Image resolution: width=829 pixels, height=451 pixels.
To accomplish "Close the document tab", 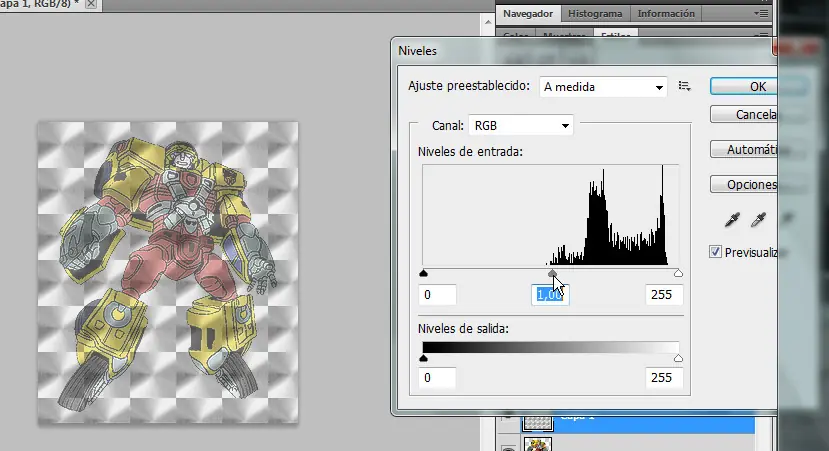I will click(x=91, y=4).
